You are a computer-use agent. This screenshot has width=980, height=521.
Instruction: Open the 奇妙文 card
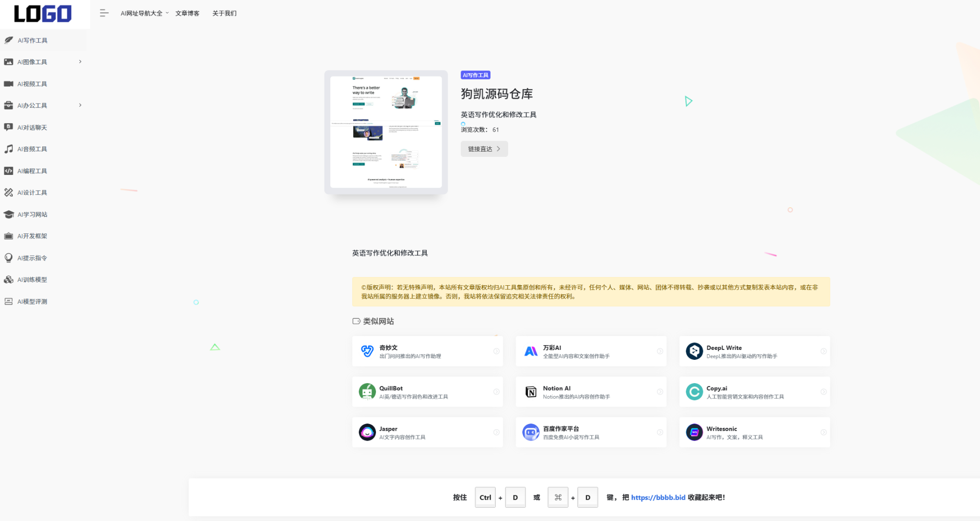click(x=427, y=351)
